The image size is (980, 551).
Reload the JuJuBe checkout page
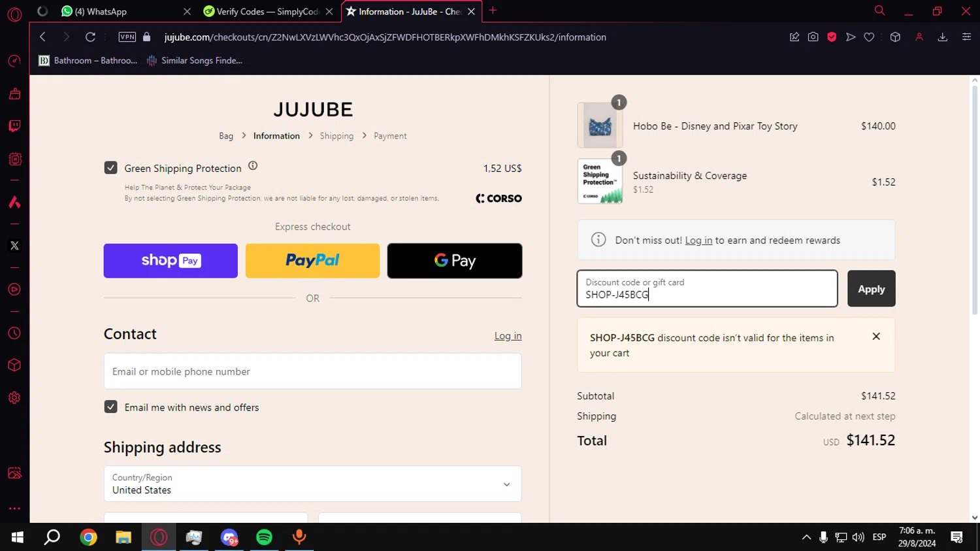[x=90, y=37]
